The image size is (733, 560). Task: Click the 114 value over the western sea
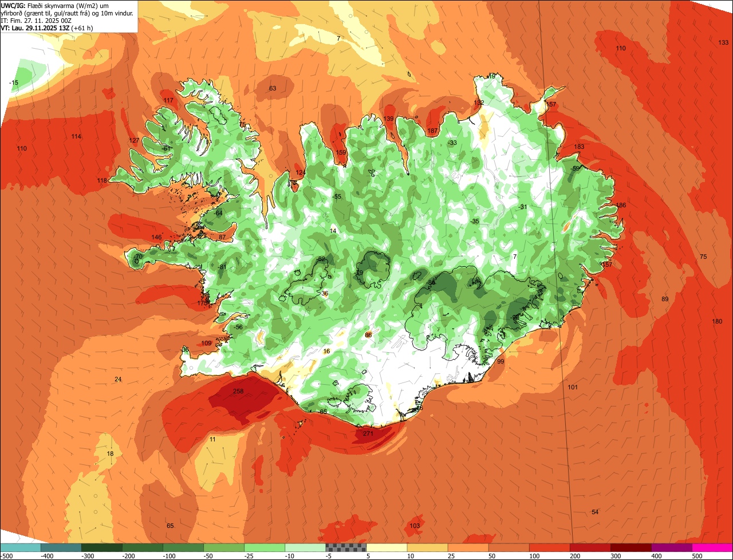point(76,136)
